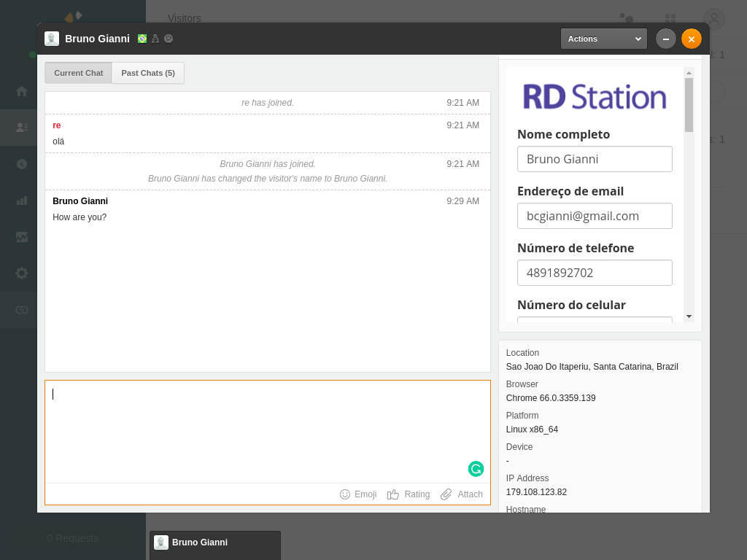Select the Bruno Gianni chat at the bottom
The width and height of the screenshot is (747, 560).
click(214, 542)
